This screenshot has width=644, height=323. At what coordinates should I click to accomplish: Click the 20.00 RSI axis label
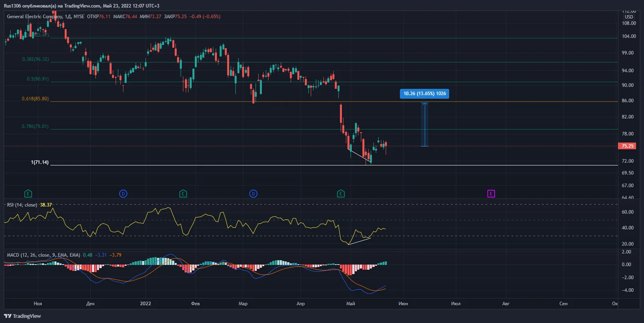point(628,244)
